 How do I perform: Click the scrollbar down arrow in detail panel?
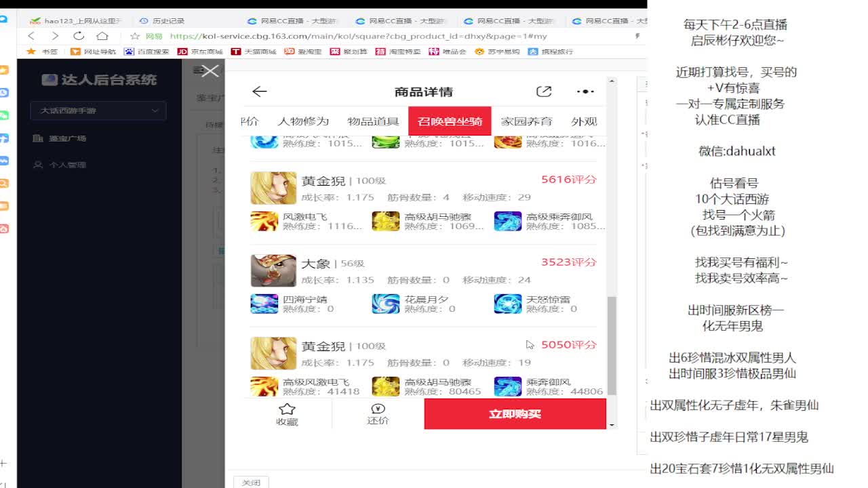click(612, 424)
